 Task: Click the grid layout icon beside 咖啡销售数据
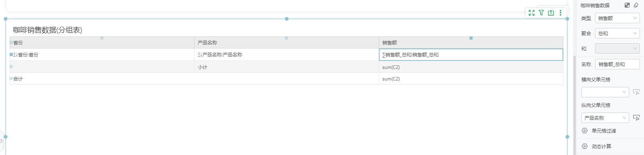627,5
